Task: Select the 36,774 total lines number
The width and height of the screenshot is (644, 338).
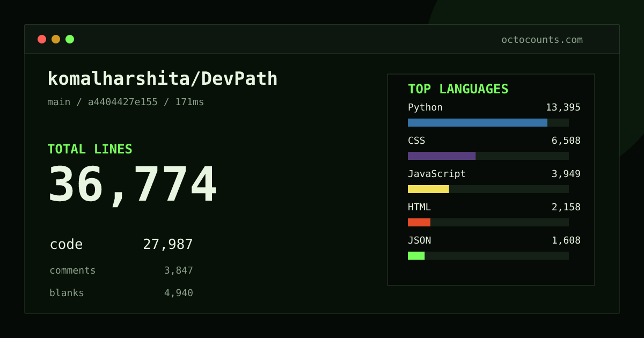Action: tap(132, 185)
